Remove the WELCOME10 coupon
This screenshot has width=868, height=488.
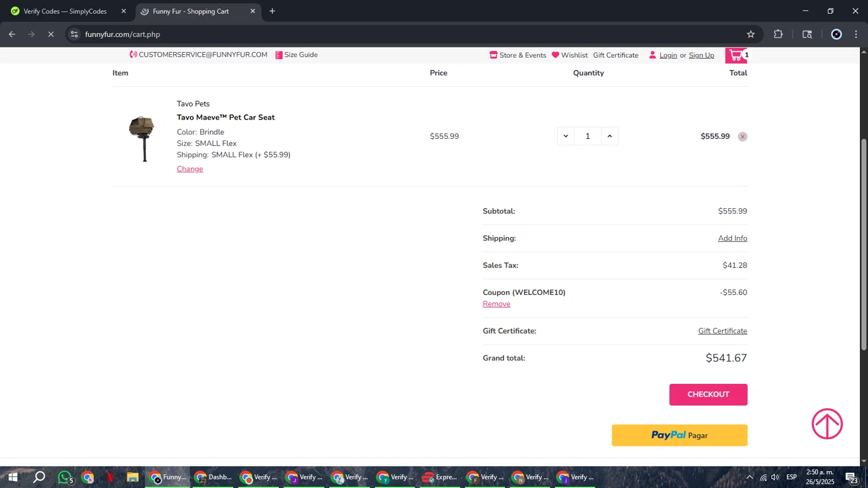point(496,304)
